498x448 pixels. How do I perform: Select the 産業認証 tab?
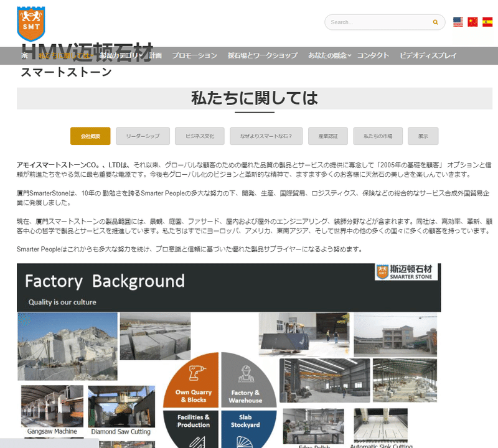tap(328, 136)
